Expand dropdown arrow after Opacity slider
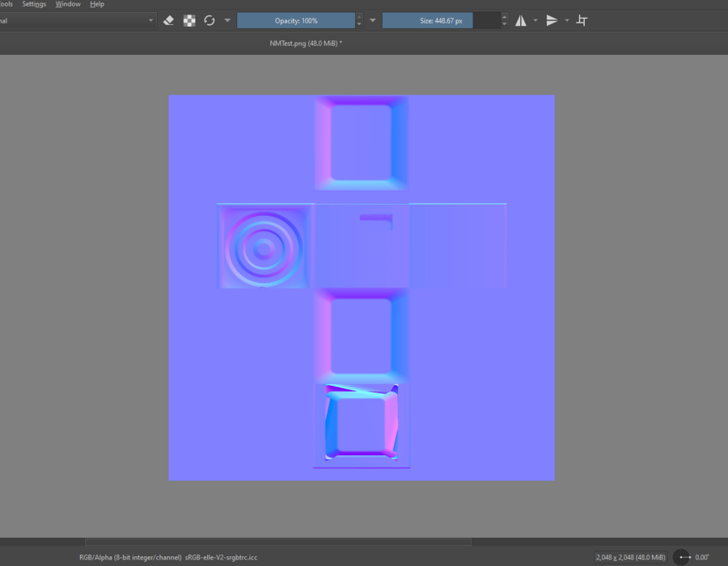 tap(373, 20)
